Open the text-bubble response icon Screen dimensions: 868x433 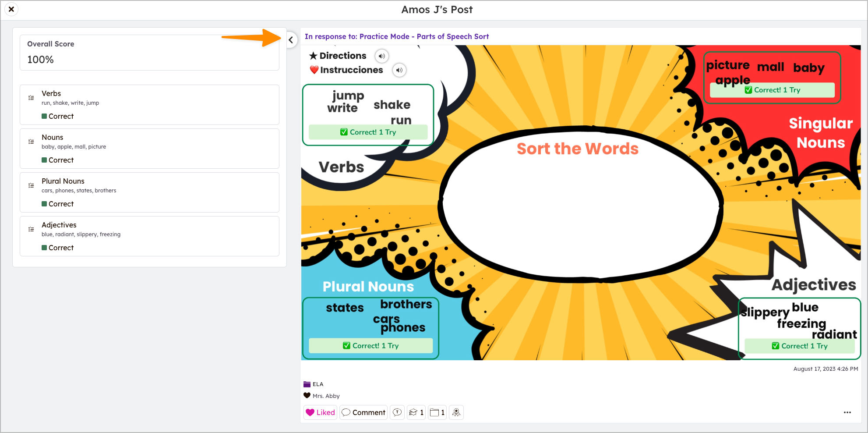point(397,412)
